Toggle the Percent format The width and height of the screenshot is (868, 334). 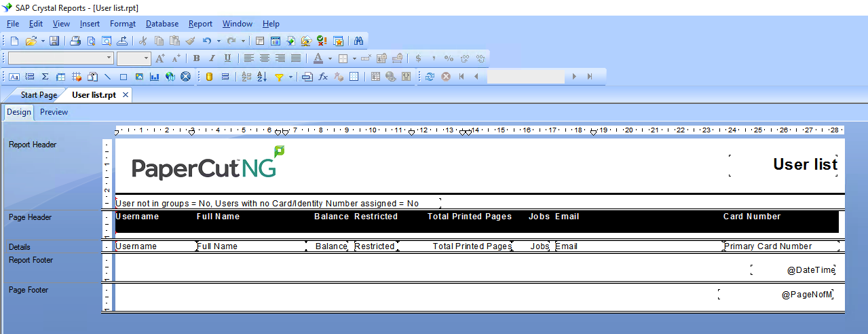(x=449, y=58)
